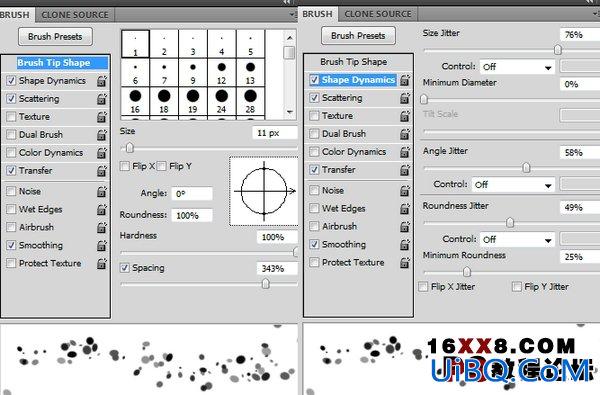Viewport: 600px width, 395px height.
Task: Enable Flip Y Jitter checkbox
Action: coord(517,287)
